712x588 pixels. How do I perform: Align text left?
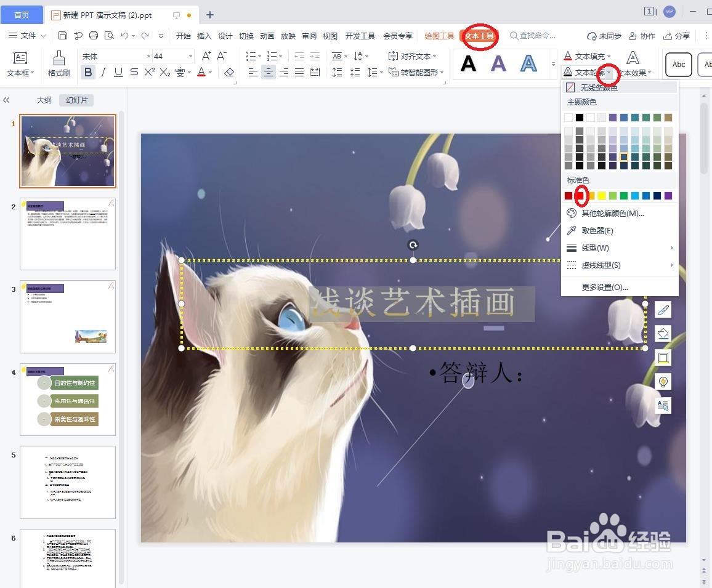click(253, 72)
